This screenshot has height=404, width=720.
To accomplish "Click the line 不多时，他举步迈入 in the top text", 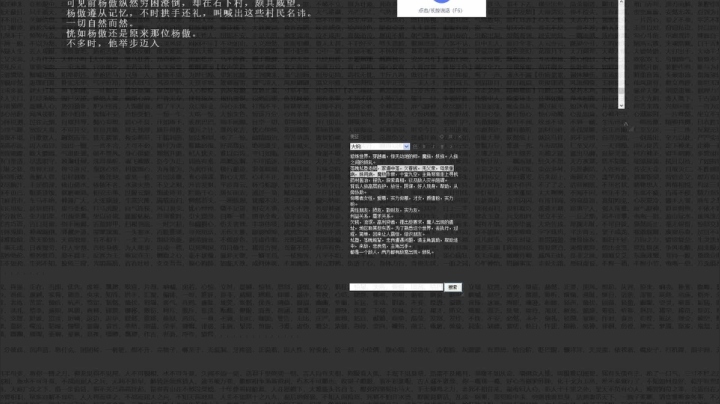I will [x=113, y=44].
